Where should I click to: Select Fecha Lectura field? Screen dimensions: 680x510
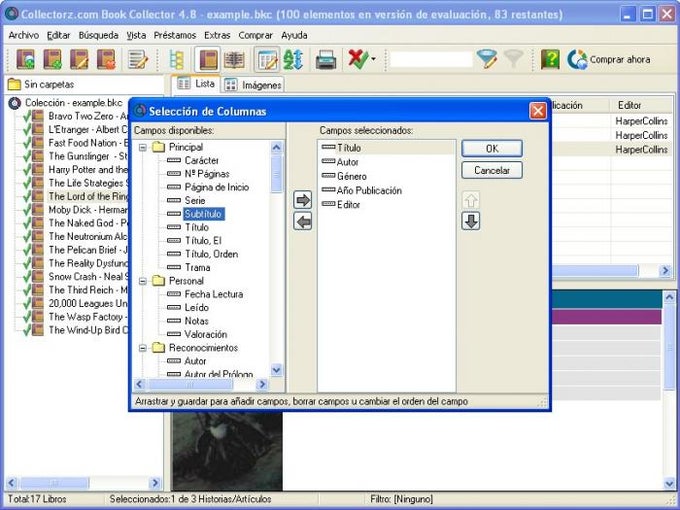[x=214, y=294]
